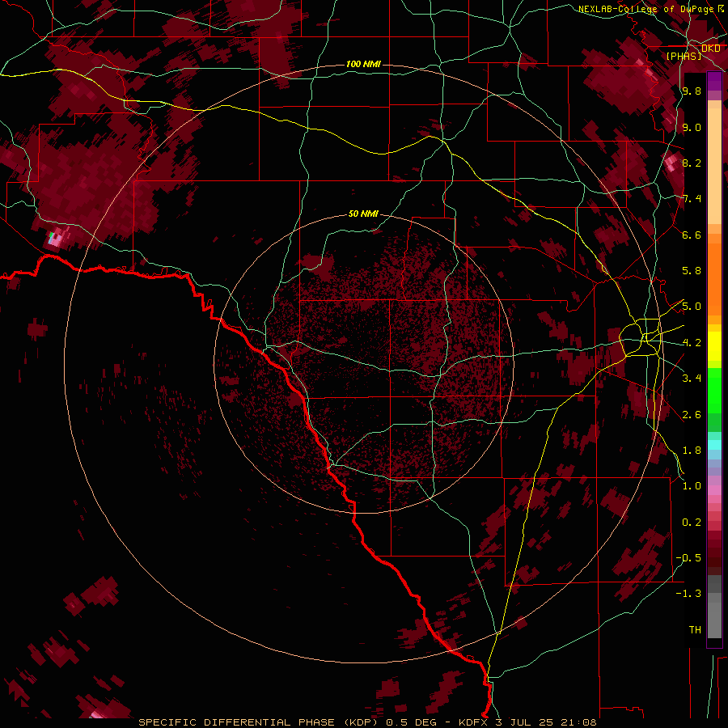Click the -0.5 legend value
The image size is (728, 728).
(688, 558)
